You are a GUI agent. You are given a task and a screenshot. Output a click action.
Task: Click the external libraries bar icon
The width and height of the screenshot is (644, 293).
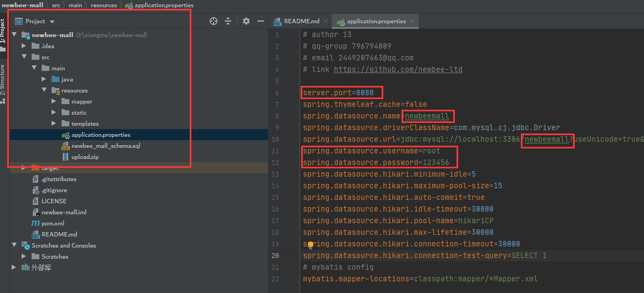pos(26,268)
